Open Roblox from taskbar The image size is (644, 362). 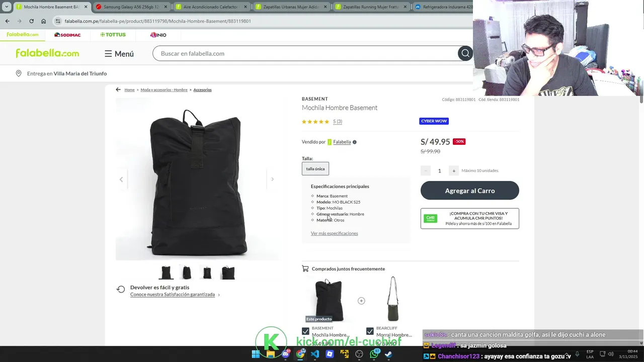click(x=330, y=354)
